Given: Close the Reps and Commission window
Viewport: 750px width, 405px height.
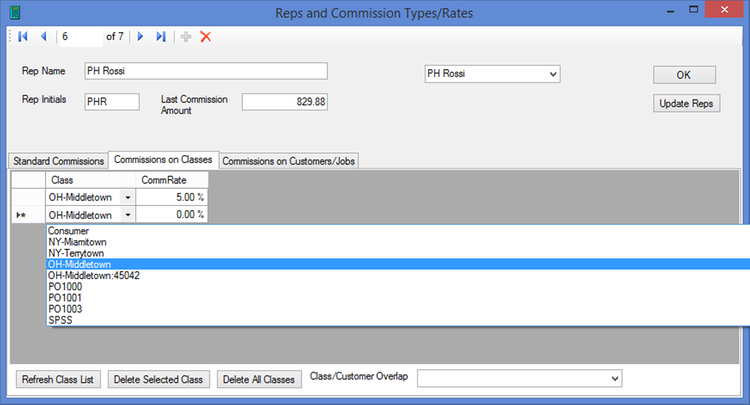Looking at the screenshot, I should [x=724, y=10].
